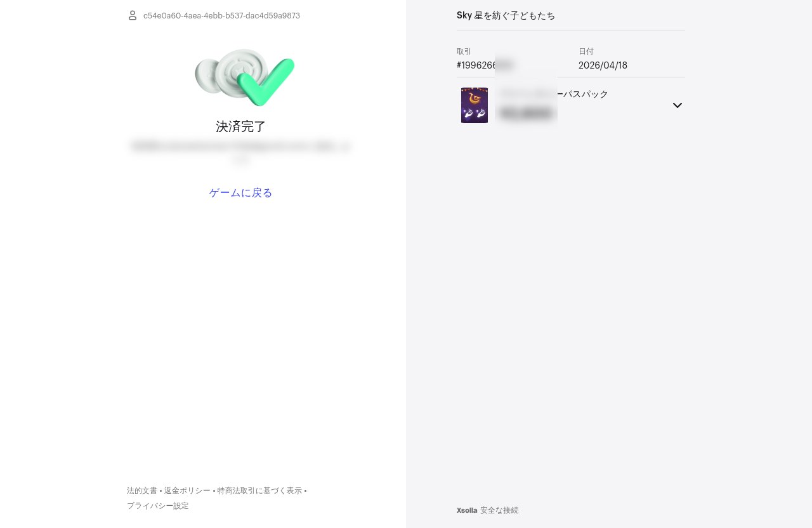812x528 pixels.
Task: Click the season pass pack thumbnail
Action: [475, 105]
